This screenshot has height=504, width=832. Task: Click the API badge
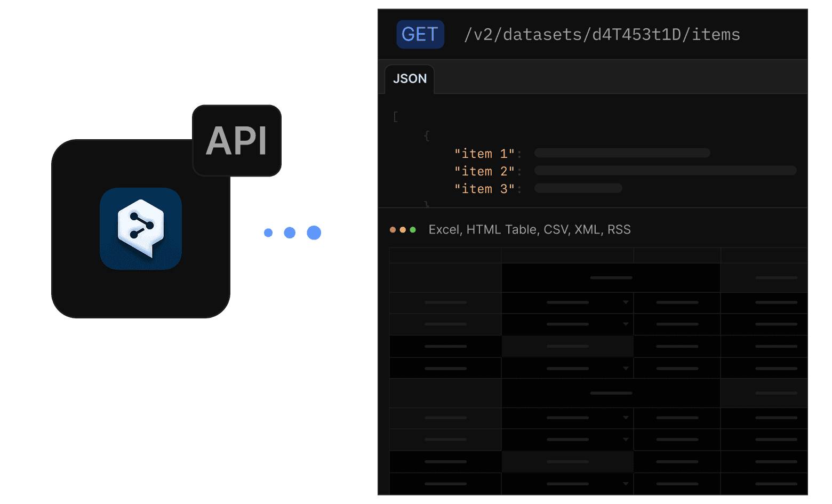coord(237,141)
